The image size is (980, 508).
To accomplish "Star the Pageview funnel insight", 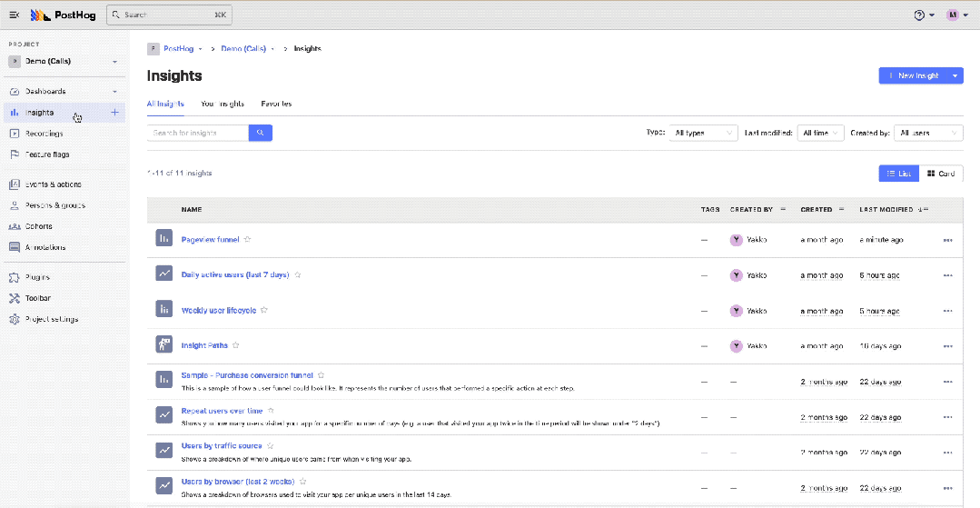I will (x=248, y=240).
